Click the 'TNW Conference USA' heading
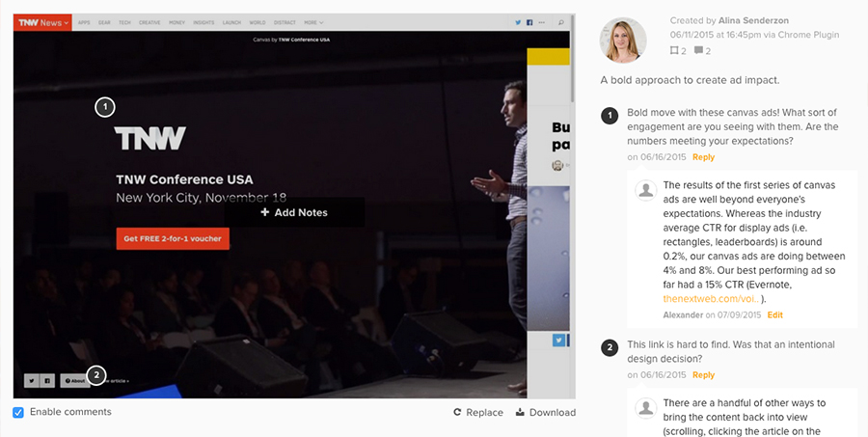 point(184,179)
